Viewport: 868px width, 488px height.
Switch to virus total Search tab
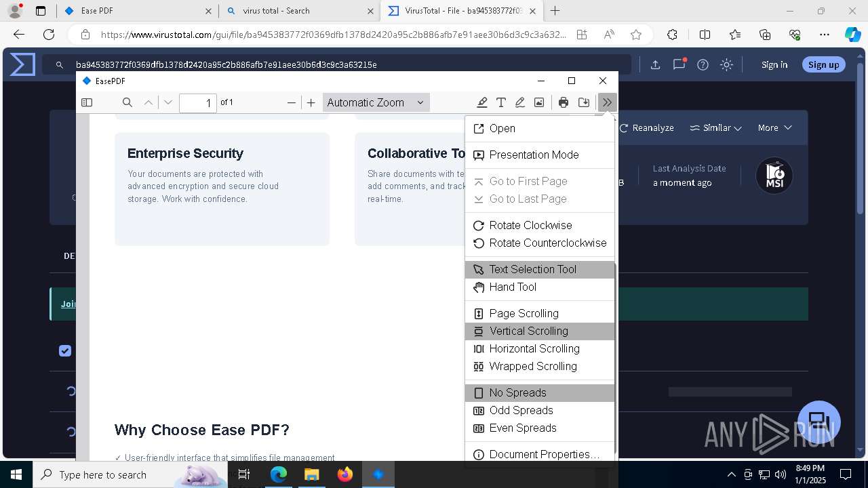click(298, 11)
